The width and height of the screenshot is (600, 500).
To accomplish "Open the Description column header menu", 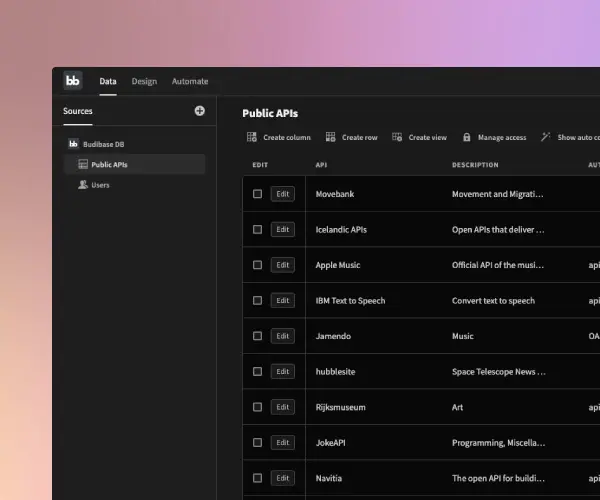I will (475, 164).
